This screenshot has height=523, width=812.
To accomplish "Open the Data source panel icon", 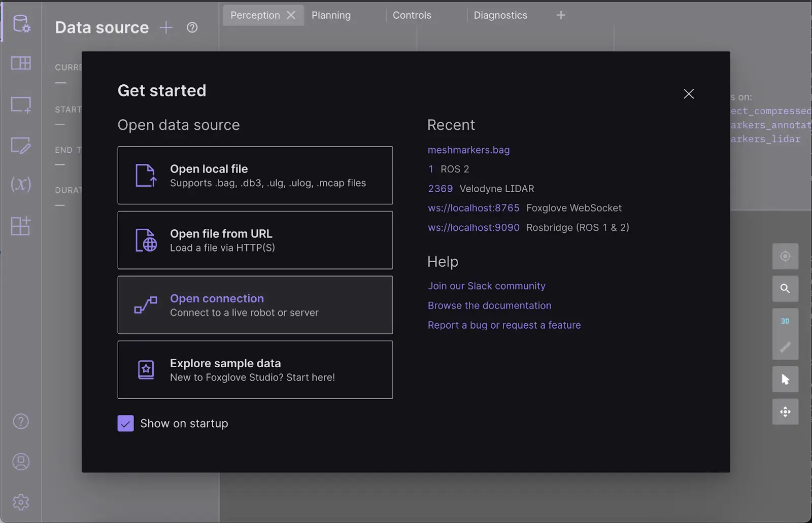I will pyautogui.click(x=20, y=24).
